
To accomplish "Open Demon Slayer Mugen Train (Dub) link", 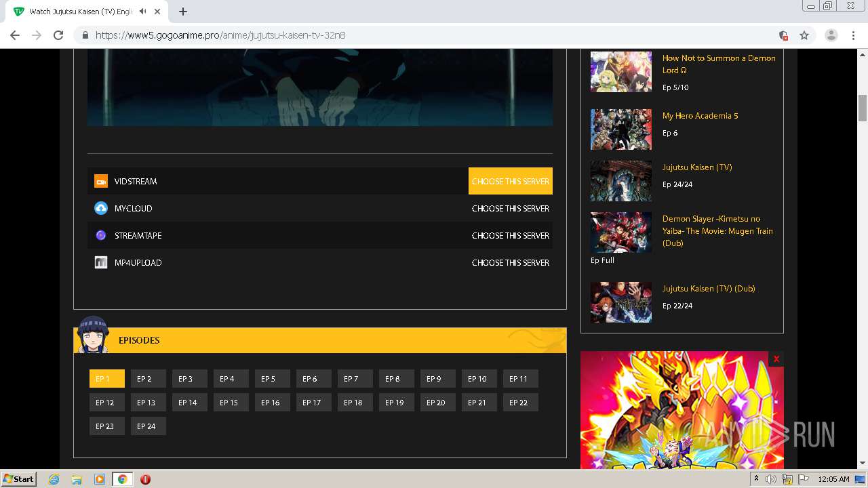I will pyautogui.click(x=717, y=231).
